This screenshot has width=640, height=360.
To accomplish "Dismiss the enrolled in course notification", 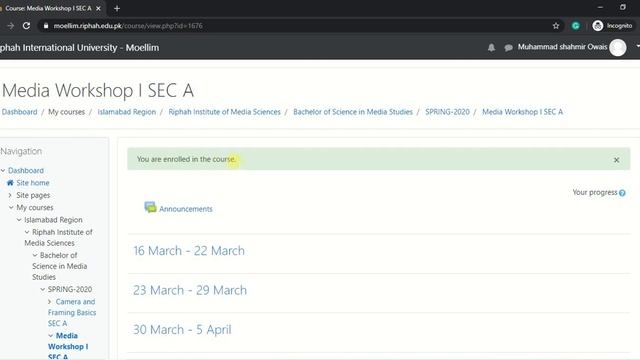I will coord(616,160).
